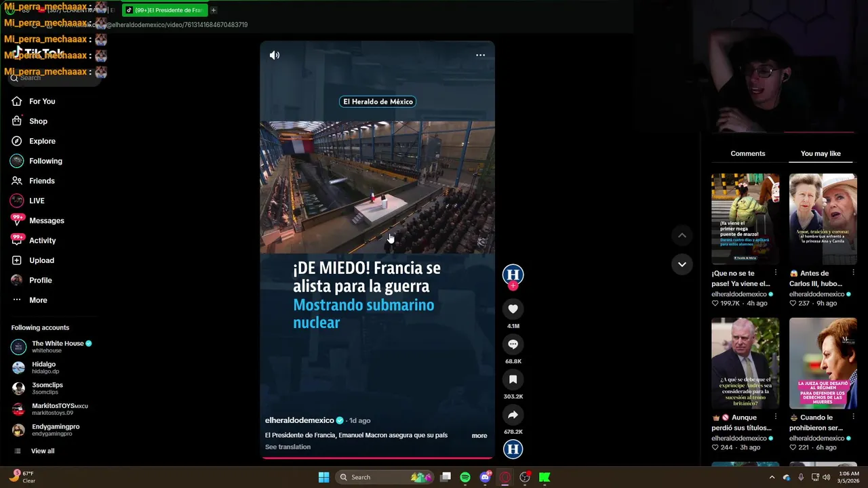Viewport: 868px width, 488px height.
Task: Save the video with the bookmark icon
Action: pos(513,380)
